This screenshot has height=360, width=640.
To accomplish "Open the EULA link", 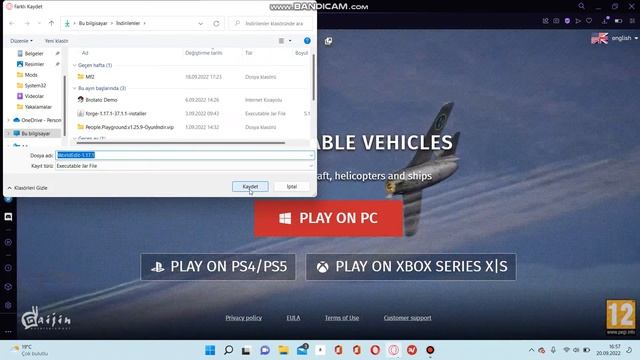I will point(293,318).
